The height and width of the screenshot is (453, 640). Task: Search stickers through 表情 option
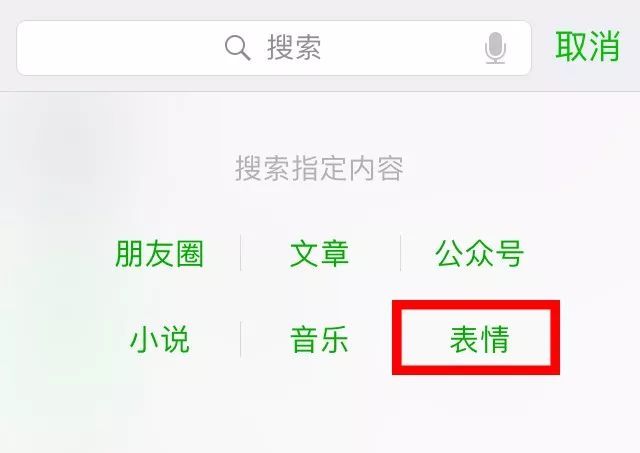tap(480, 339)
